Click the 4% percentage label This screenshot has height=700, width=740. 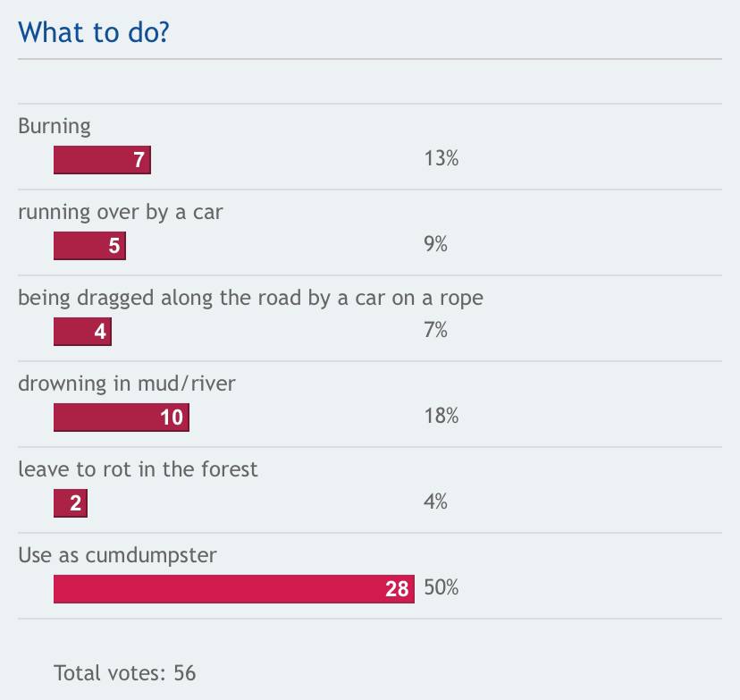click(x=435, y=502)
